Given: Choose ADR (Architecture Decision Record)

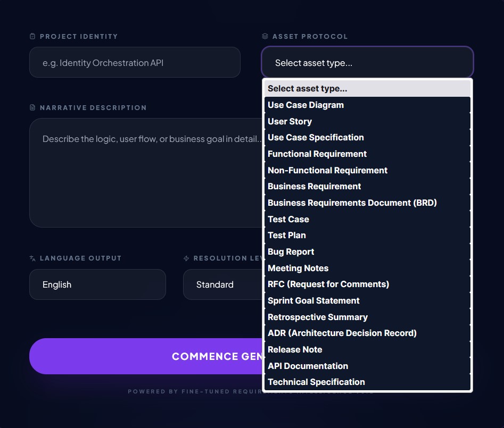Looking at the screenshot, I should [x=342, y=333].
